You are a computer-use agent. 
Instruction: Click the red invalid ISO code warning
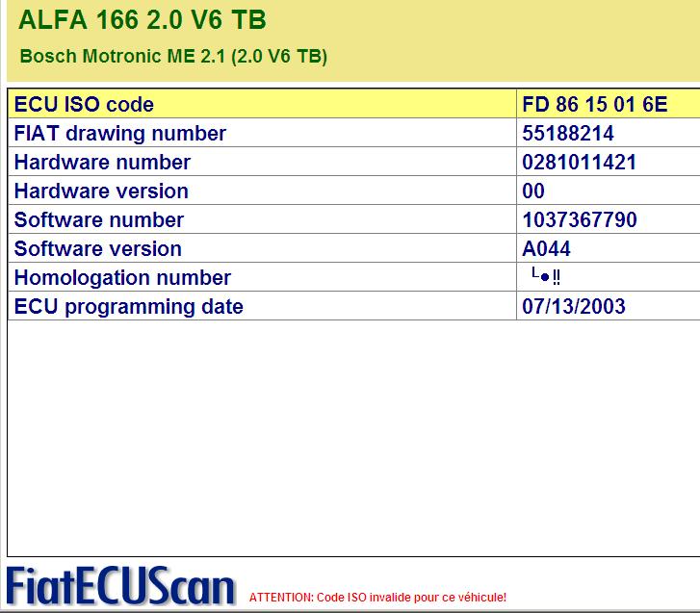tap(377, 598)
